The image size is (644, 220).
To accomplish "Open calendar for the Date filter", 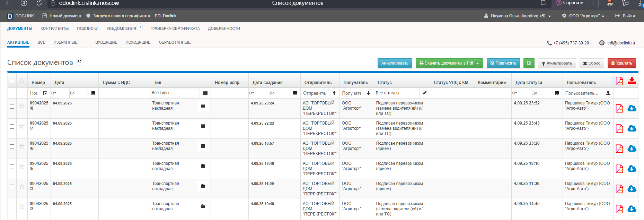I will click(93, 93).
